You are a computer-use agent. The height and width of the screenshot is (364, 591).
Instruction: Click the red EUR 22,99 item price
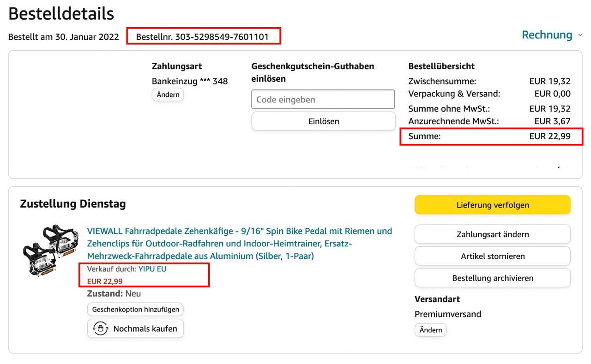coord(105,281)
